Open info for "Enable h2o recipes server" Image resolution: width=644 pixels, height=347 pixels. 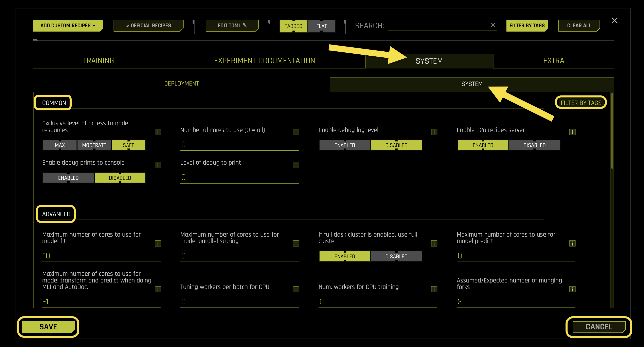572,132
